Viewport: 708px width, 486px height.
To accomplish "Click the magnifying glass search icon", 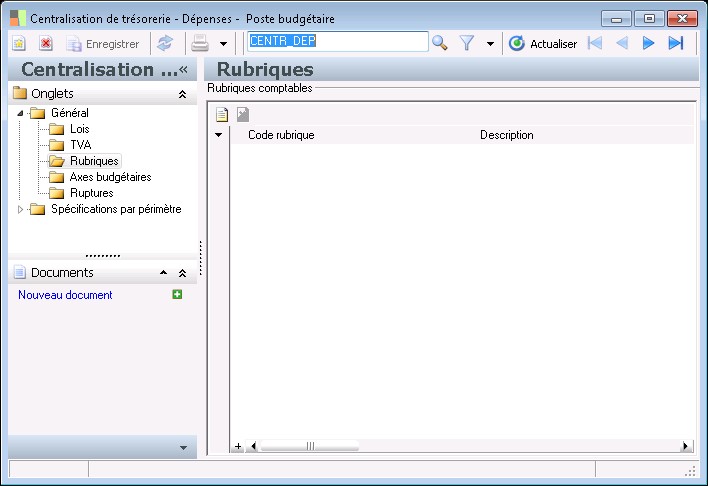I will click(440, 43).
